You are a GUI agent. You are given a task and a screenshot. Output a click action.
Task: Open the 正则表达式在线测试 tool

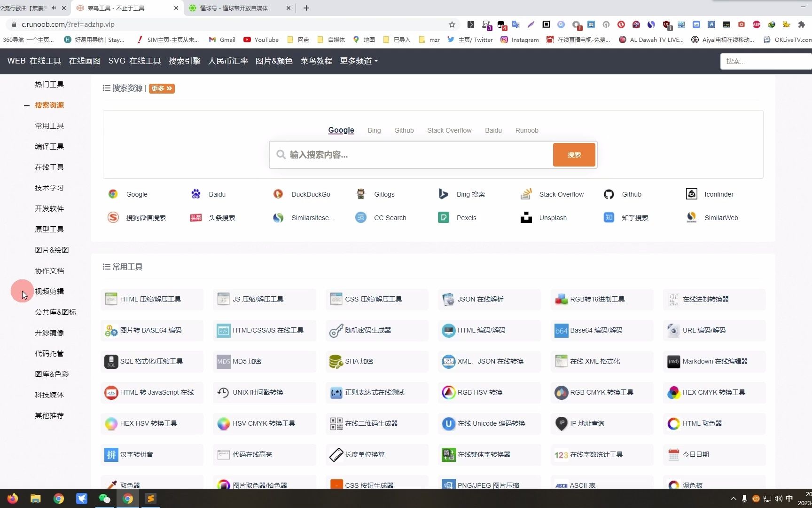(x=377, y=392)
